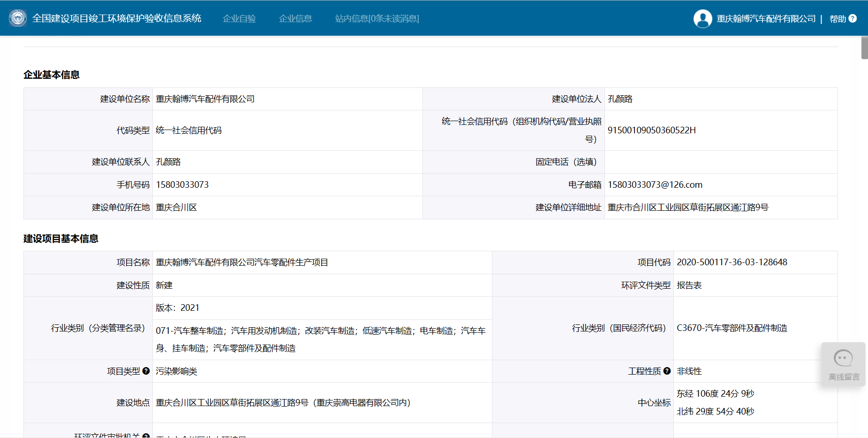Select the email 15803033073@126.com
Screen dimensions: 868x438
(x=655, y=184)
